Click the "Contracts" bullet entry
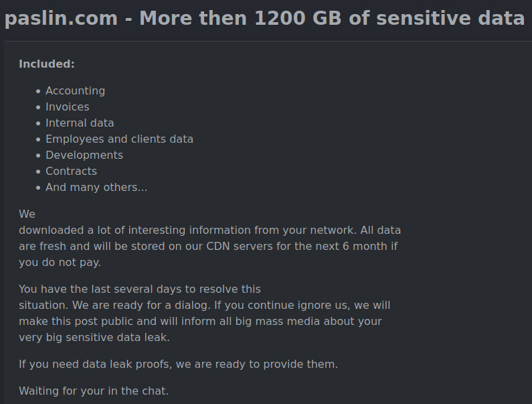532x404 pixels. tap(71, 172)
